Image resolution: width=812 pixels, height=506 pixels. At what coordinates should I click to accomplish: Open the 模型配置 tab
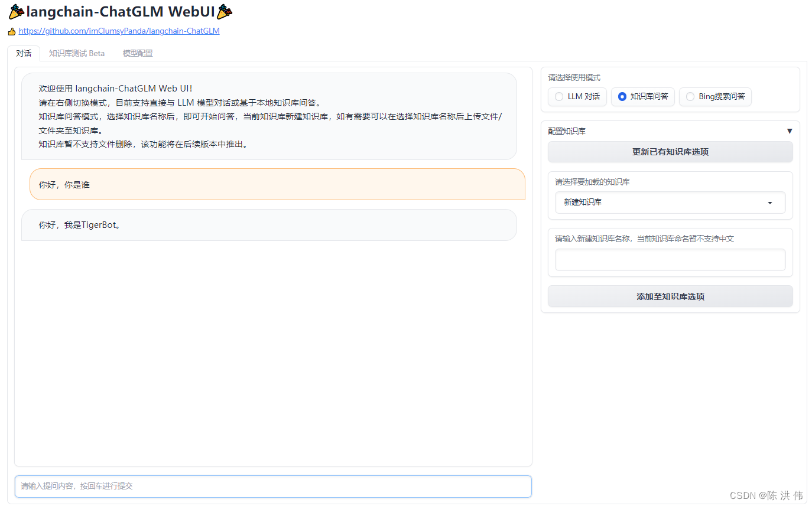click(x=138, y=53)
